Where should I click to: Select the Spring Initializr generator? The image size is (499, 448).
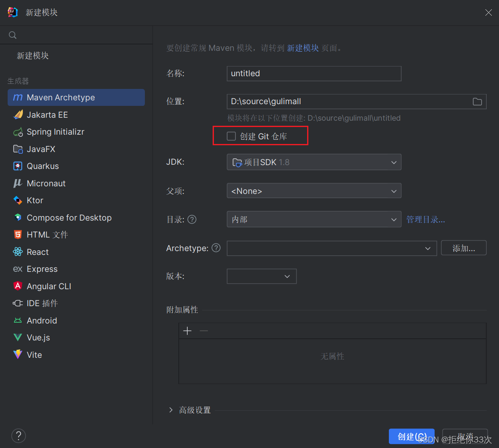click(76, 132)
